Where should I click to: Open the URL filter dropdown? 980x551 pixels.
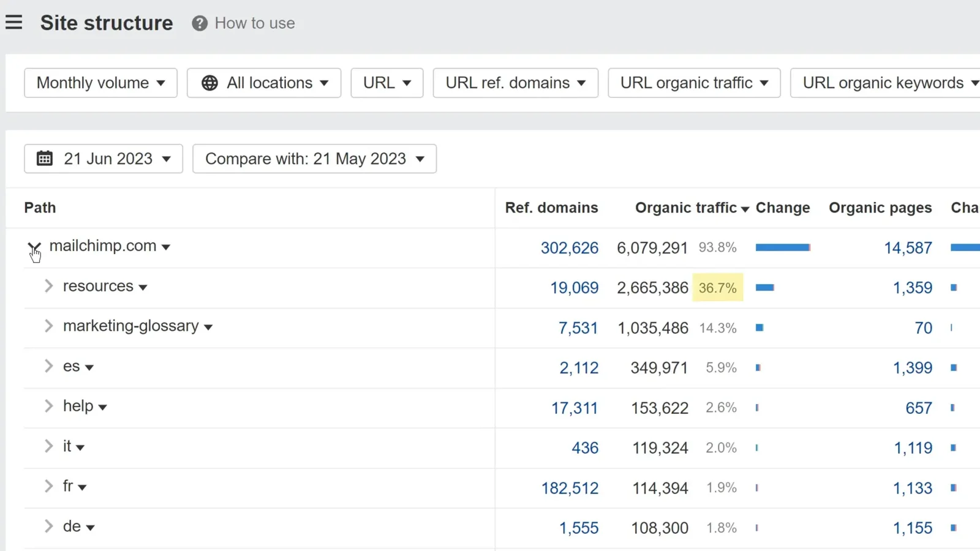tap(386, 83)
